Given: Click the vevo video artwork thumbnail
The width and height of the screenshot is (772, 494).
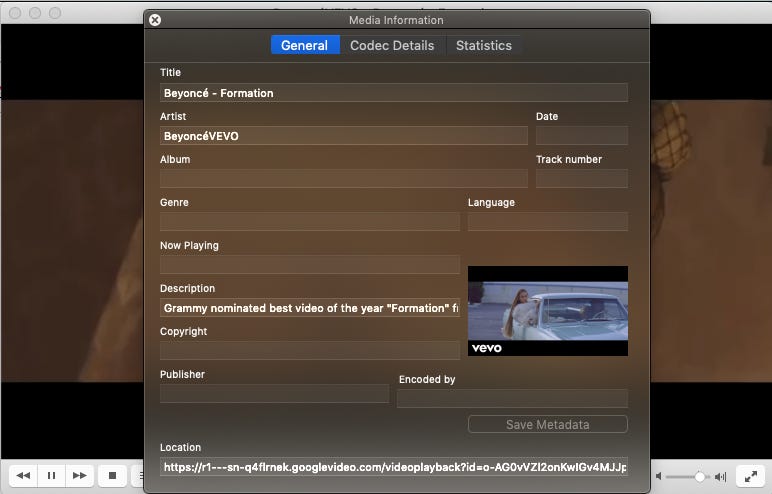Looking at the screenshot, I should click(x=548, y=311).
